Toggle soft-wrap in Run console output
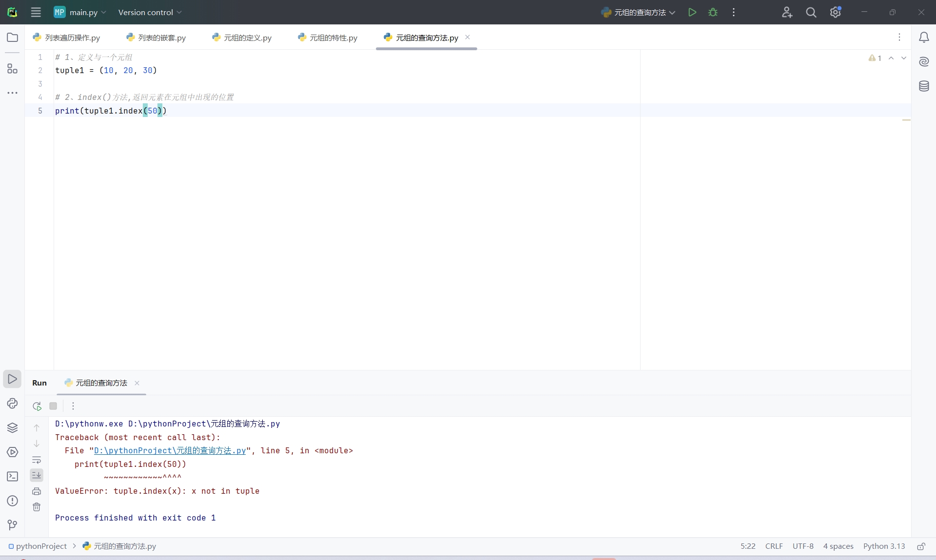Image resolution: width=936 pixels, height=560 pixels. pos(37,460)
